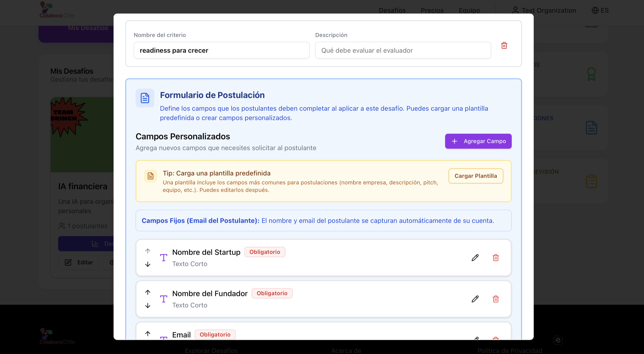Click the '1 postulantes' count text
The width and height of the screenshot is (644, 354).
point(87,226)
